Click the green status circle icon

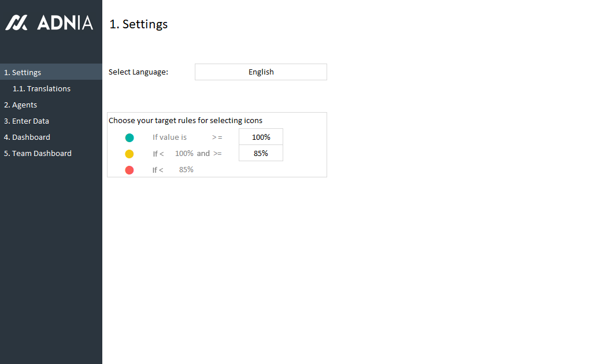[x=129, y=138]
